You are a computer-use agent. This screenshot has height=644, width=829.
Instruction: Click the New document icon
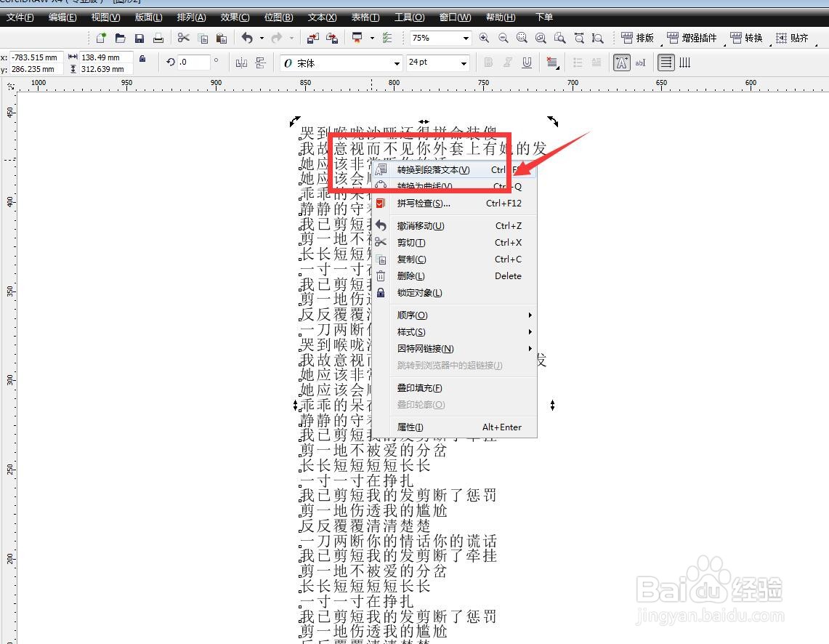[101, 38]
